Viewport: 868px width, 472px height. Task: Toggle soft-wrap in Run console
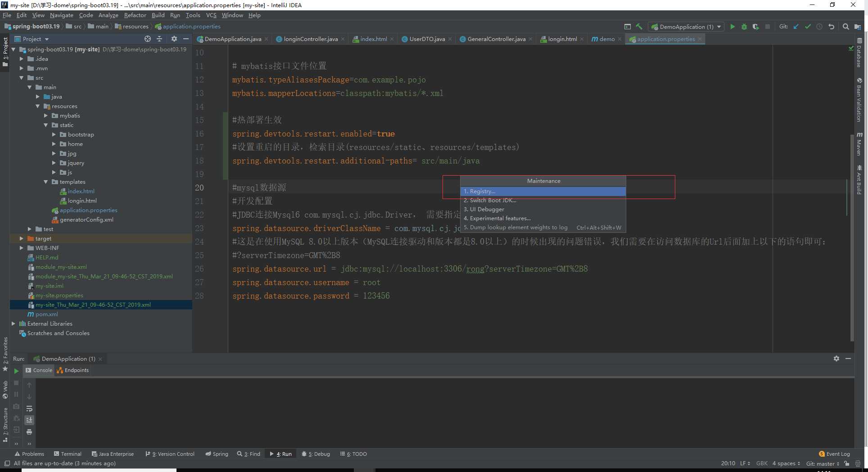point(29,408)
